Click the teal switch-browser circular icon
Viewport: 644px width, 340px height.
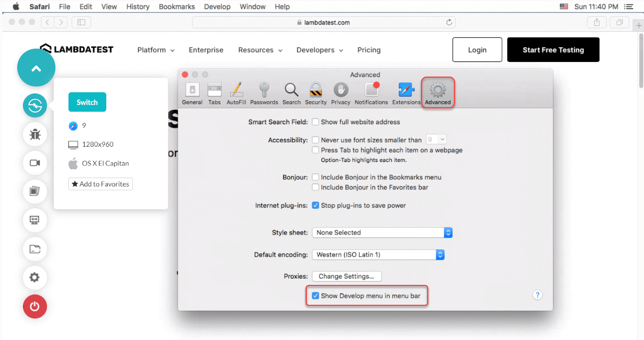point(35,106)
